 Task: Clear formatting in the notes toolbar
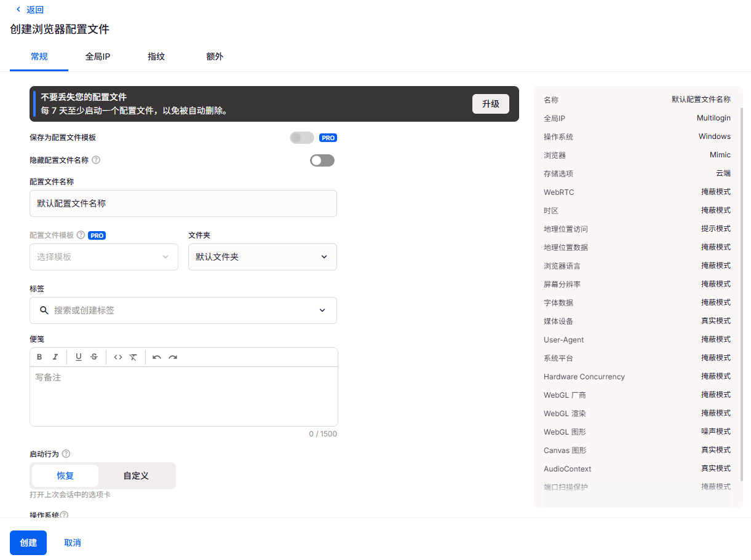(133, 357)
